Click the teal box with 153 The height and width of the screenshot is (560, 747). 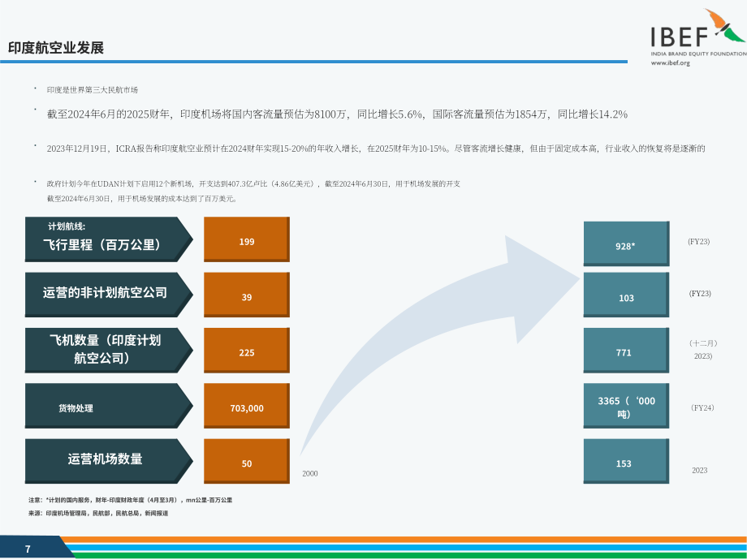coord(627,461)
